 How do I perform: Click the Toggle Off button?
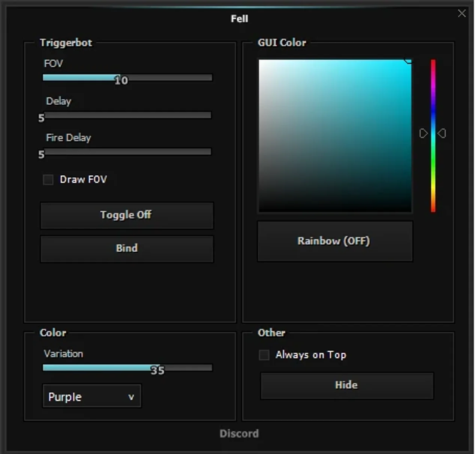(127, 215)
